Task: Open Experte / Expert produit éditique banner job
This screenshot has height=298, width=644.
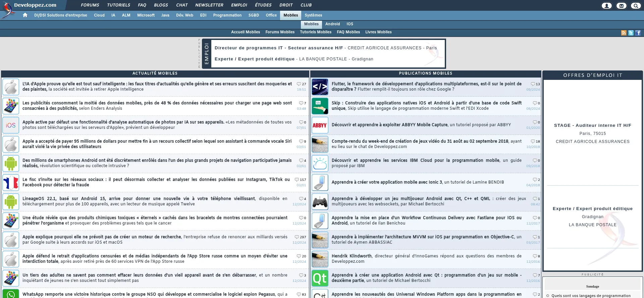Action: tap(294, 59)
